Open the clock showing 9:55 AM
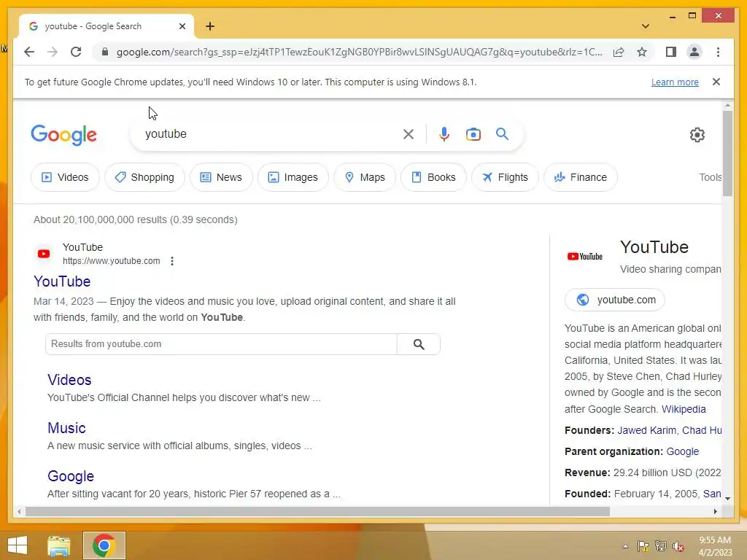This screenshot has width=747, height=560. pos(715,546)
